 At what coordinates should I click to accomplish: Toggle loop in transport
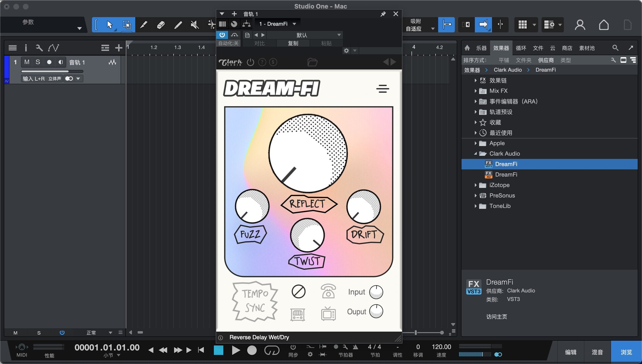(x=272, y=350)
